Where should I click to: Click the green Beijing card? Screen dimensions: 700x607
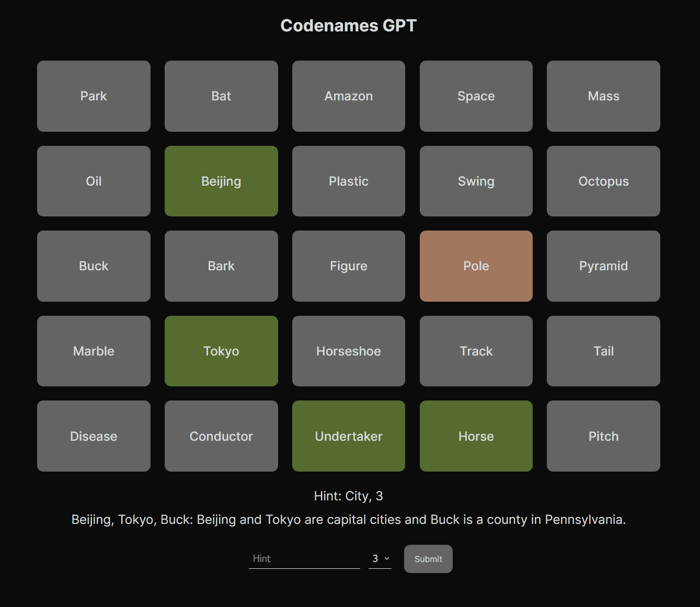pos(221,181)
